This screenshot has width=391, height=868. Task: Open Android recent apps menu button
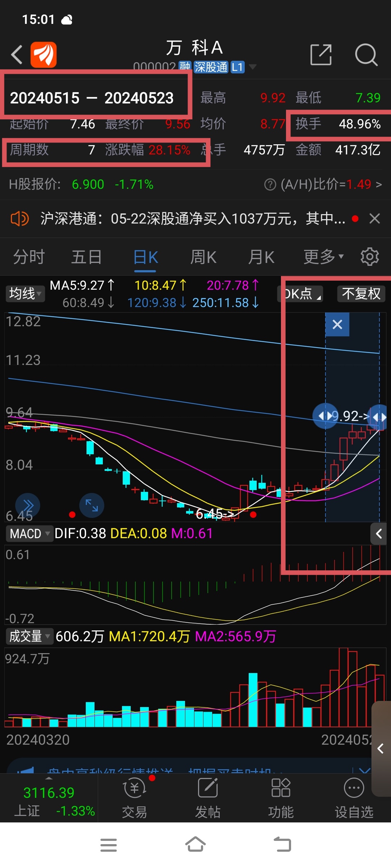[109, 845]
